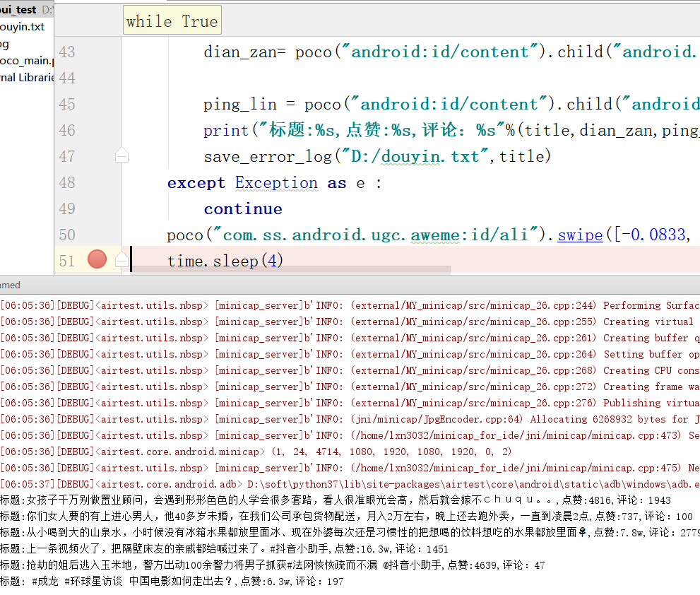Select the douyin.txt file in project tree

pos(23,27)
